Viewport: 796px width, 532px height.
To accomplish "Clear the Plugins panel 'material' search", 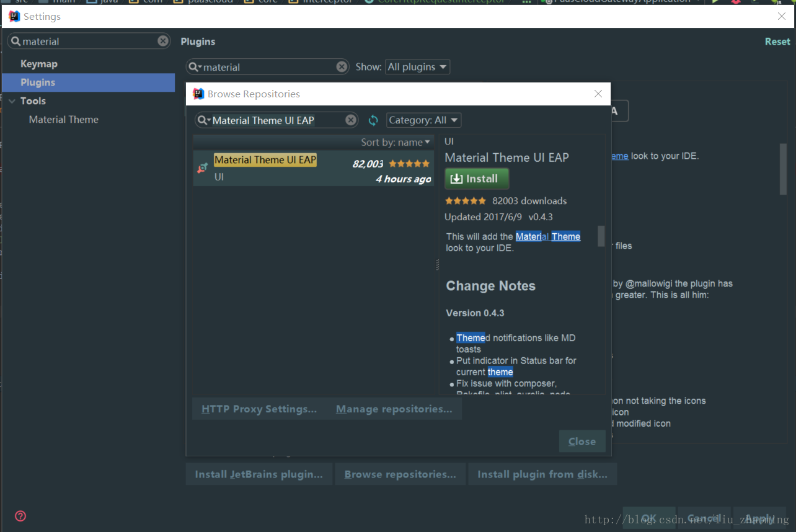I will pyautogui.click(x=342, y=67).
